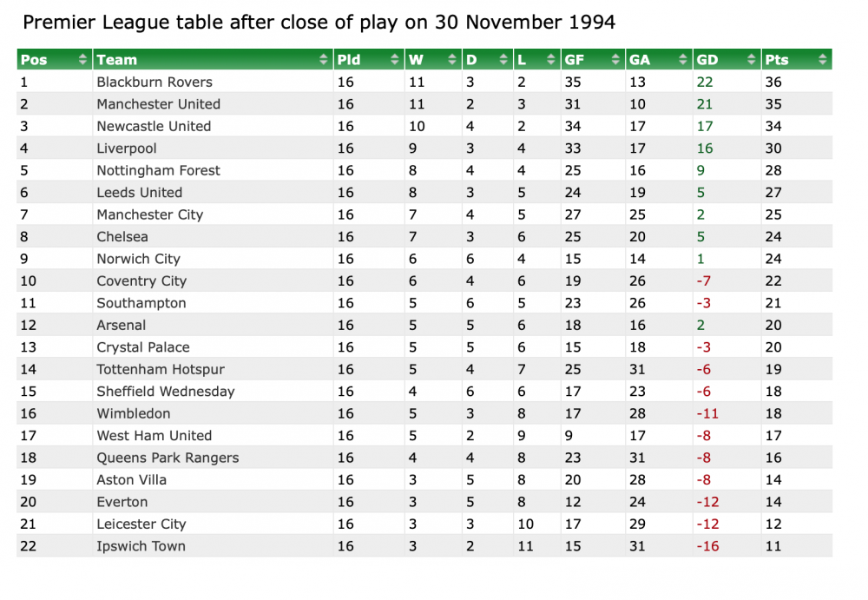The image size is (868, 600).
Task: Click the Blackburn Rovers team name
Action: pos(155,82)
